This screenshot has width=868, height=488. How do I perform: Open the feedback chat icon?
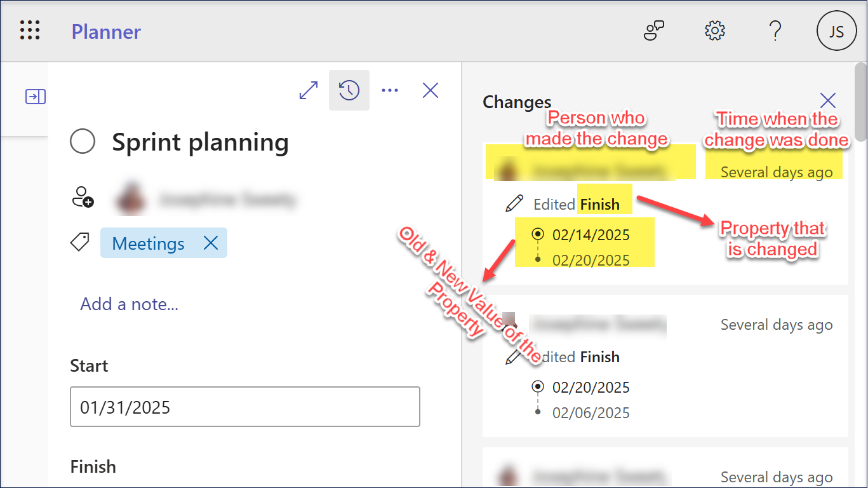click(x=654, y=30)
